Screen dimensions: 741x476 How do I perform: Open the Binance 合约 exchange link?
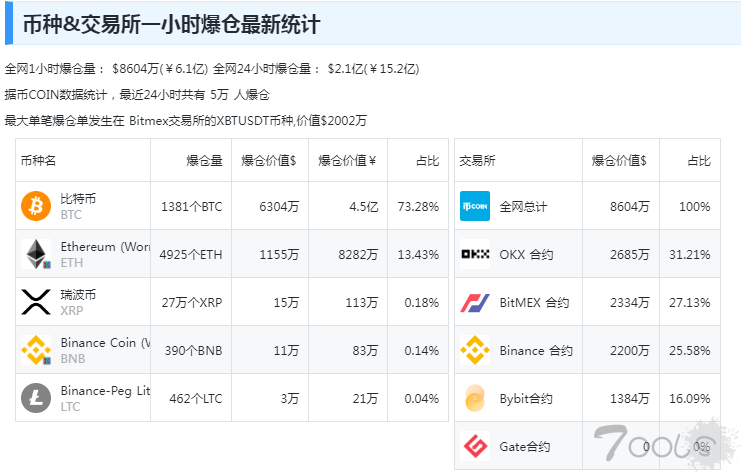(x=536, y=351)
